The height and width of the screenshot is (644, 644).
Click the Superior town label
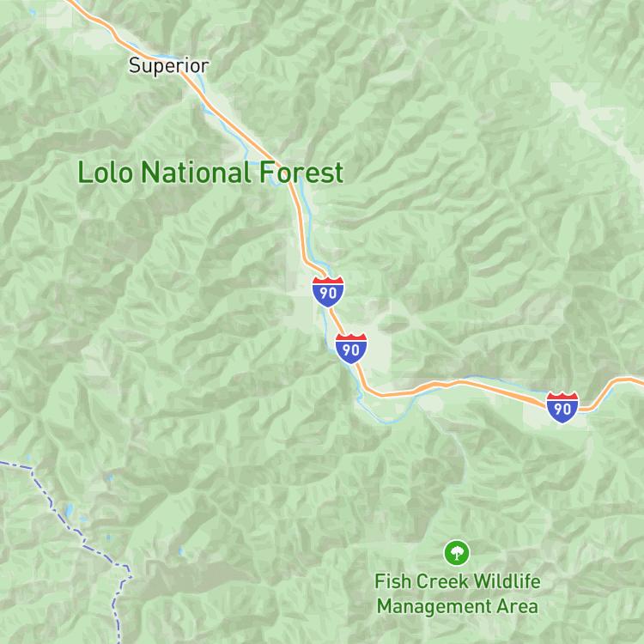[x=169, y=66]
